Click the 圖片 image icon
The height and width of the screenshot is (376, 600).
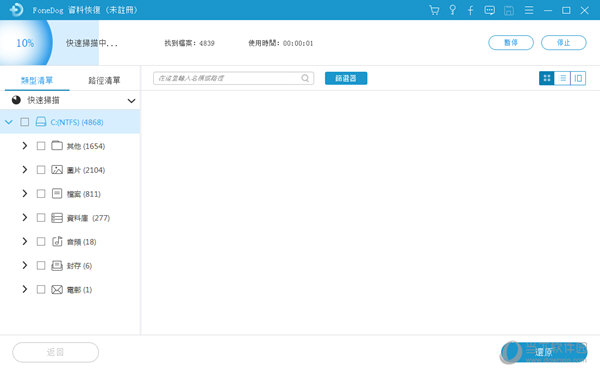point(57,169)
